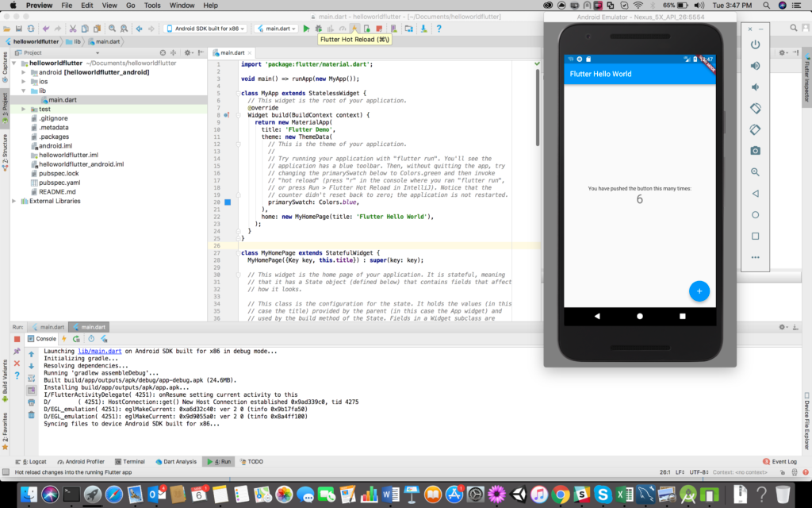
Task: Click the Debug bug icon in toolbar
Action: tap(319, 29)
